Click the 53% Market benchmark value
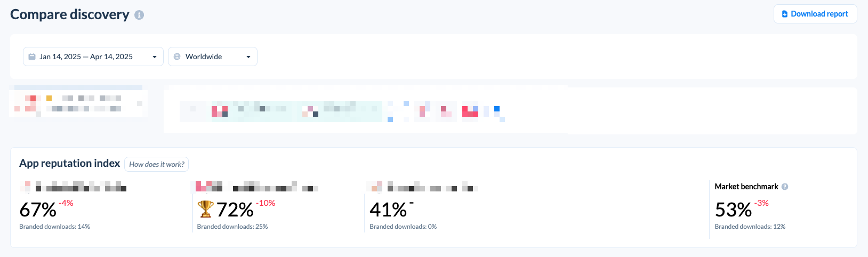 coord(733,210)
